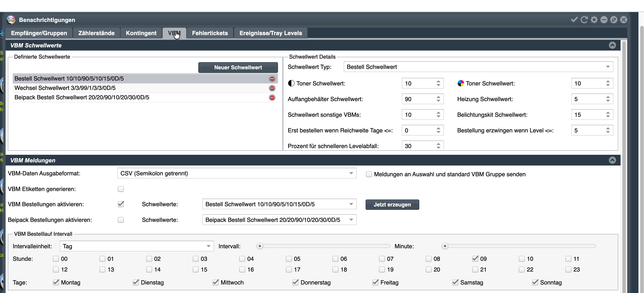The width and height of the screenshot is (644, 293).
Task: Check hour 23 checkbox
Action: [x=568, y=270]
